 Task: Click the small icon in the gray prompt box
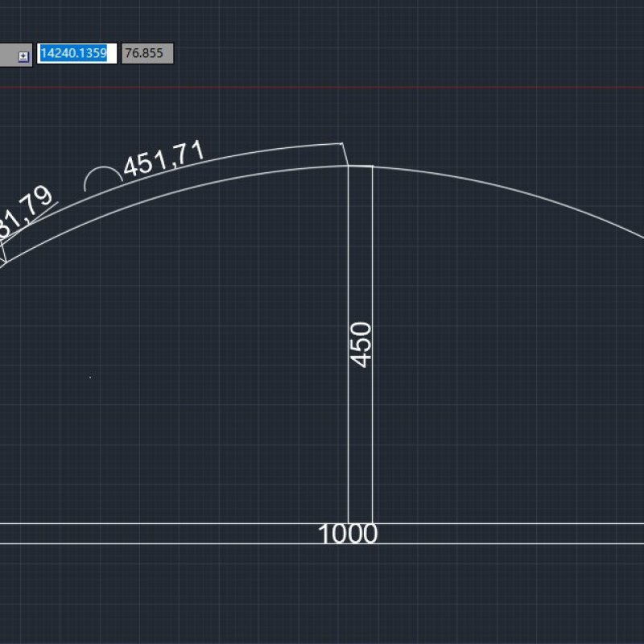pyautogui.click(x=24, y=56)
